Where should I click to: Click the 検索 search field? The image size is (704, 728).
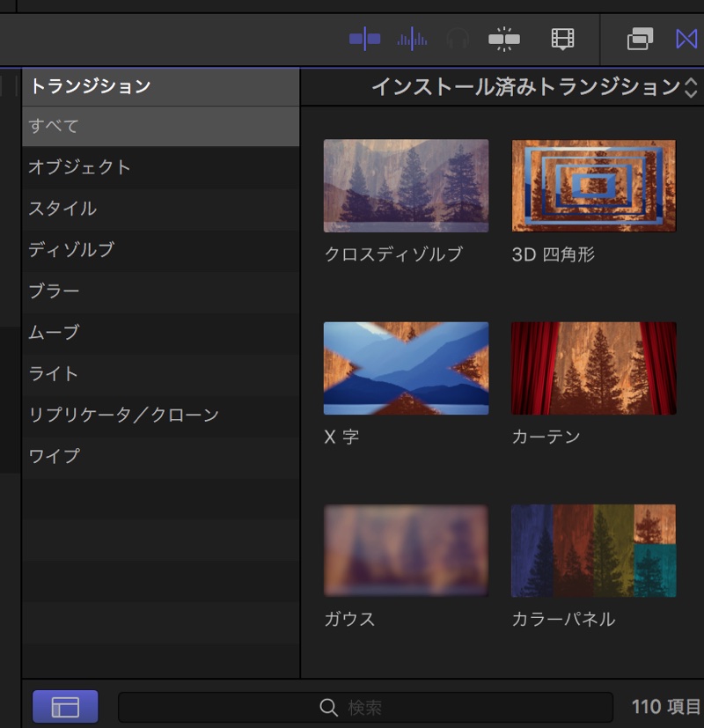click(x=365, y=708)
